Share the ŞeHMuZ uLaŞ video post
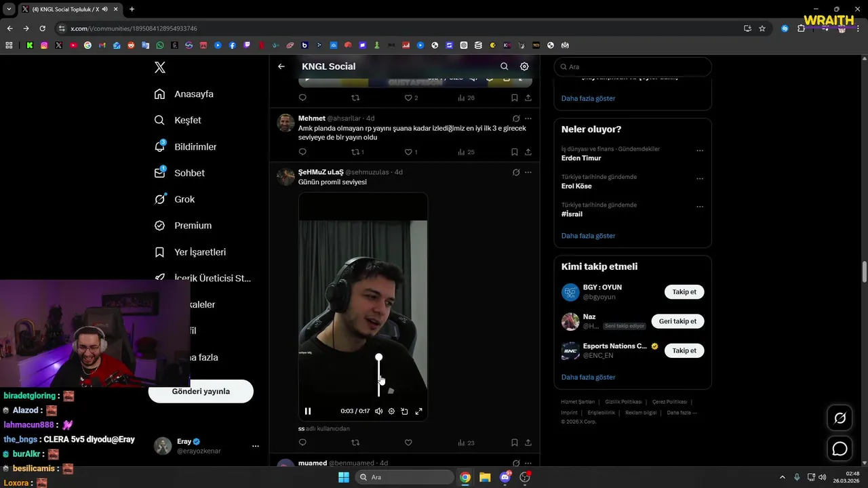The height and width of the screenshot is (488, 868). (528, 443)
